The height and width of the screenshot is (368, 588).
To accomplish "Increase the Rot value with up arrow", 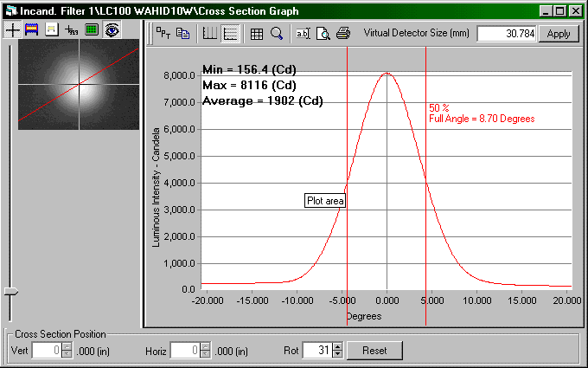I will [x=337, y=346].
